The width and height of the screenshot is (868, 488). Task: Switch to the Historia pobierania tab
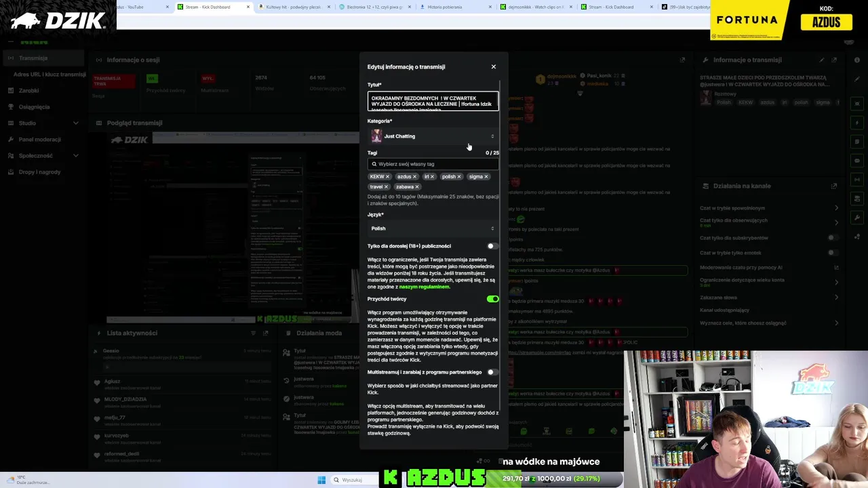[454, 7]
